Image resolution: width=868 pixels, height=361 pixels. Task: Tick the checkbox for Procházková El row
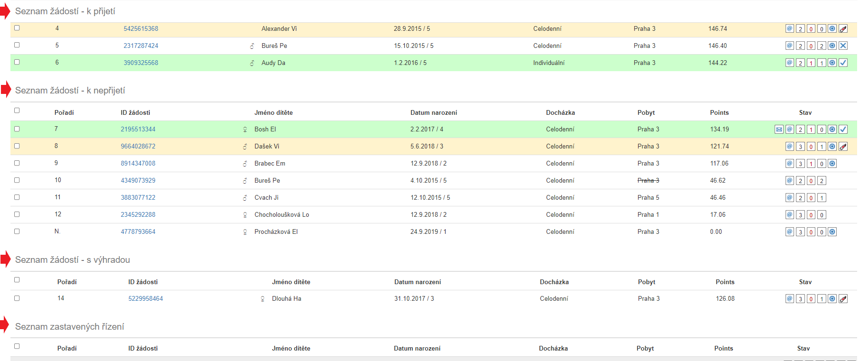pyautogui.click(x=17, y=231)
